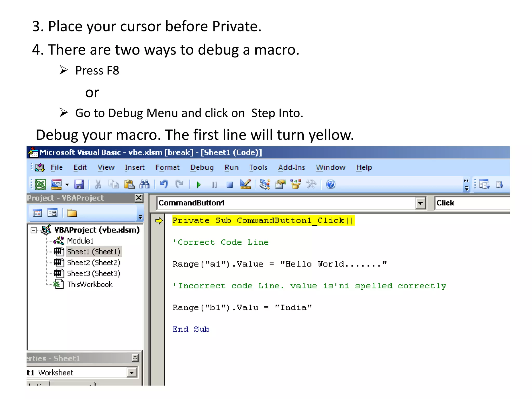Viewport: 532px width, 399px height.
Task: Click the Redo arrow icon
Action: 179,184
